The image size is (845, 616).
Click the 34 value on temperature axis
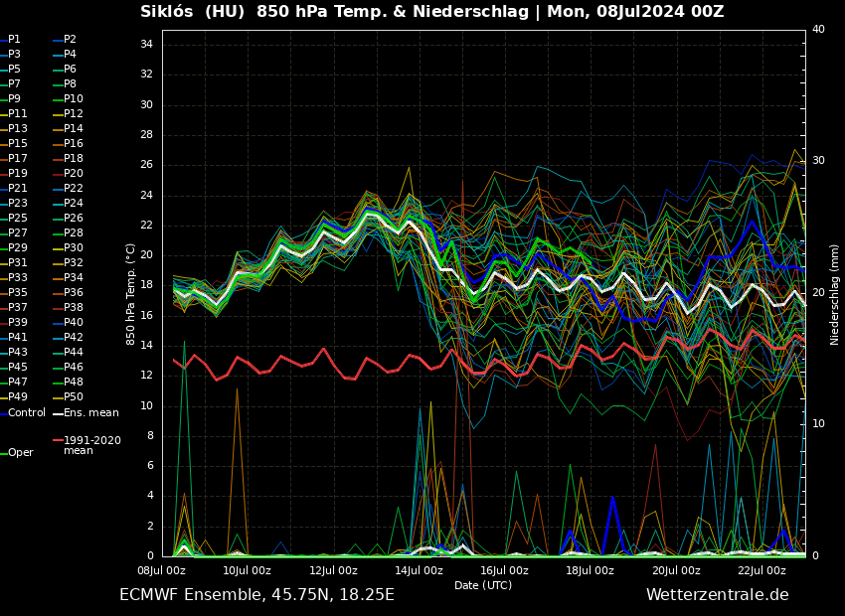pos(145,45)
